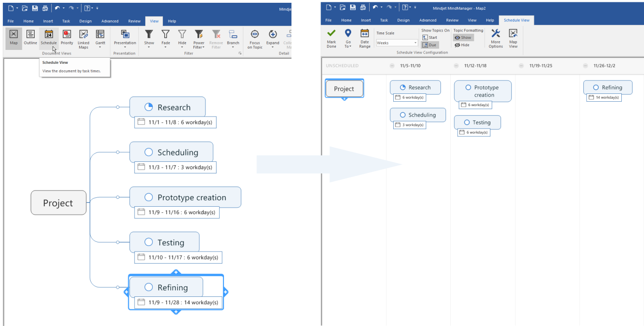Click Filter group dialog launcher in left window
The image size is (644, 326).
(x=240, y=53)
